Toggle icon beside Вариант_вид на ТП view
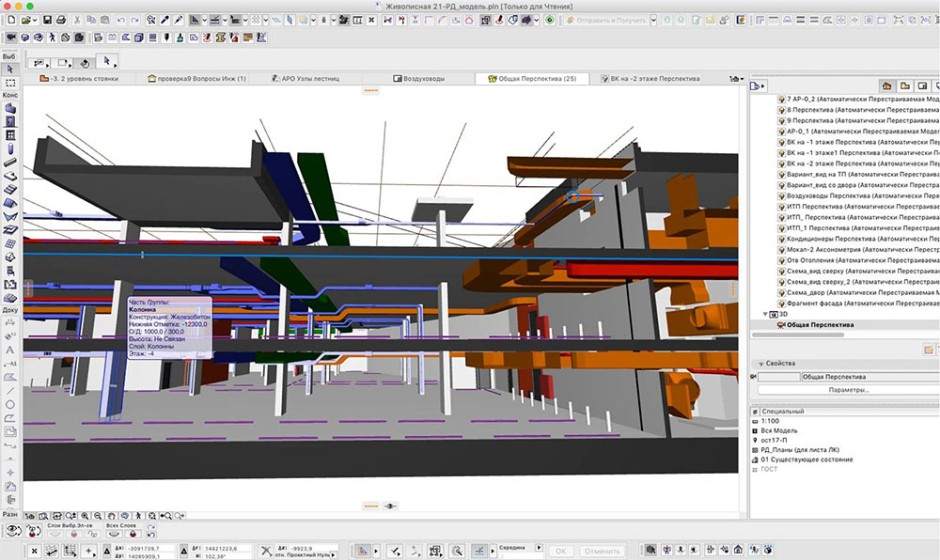Screen dimensions: 940x560 tap(782, 175)
